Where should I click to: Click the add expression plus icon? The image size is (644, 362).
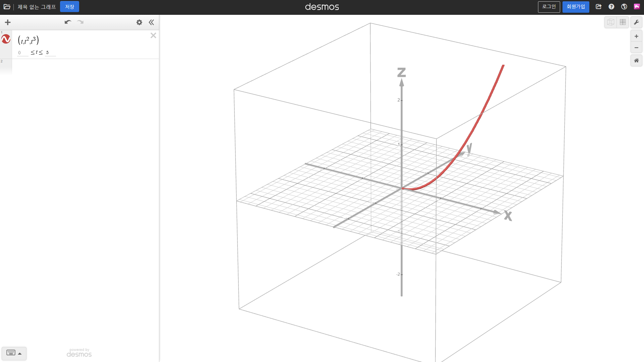tap(8, 22)
